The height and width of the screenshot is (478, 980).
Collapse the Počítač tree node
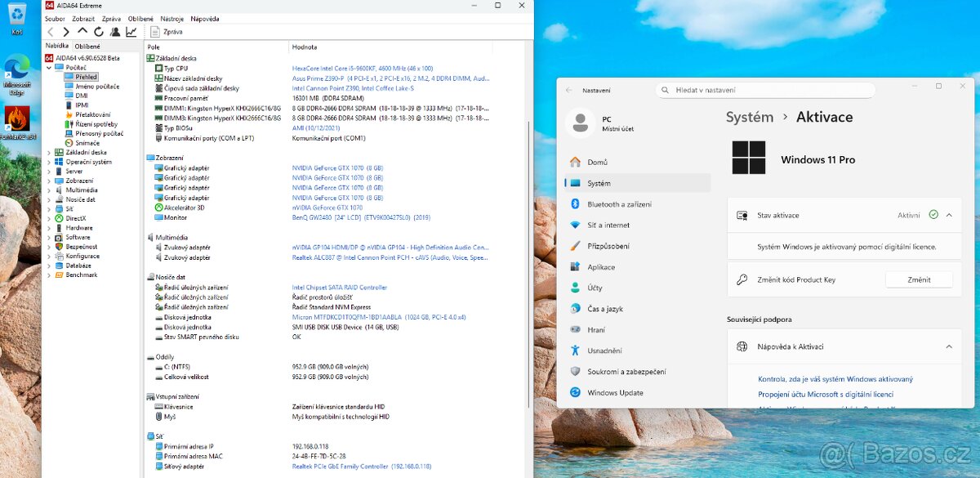pyautogui.click(x=49, y=68)
